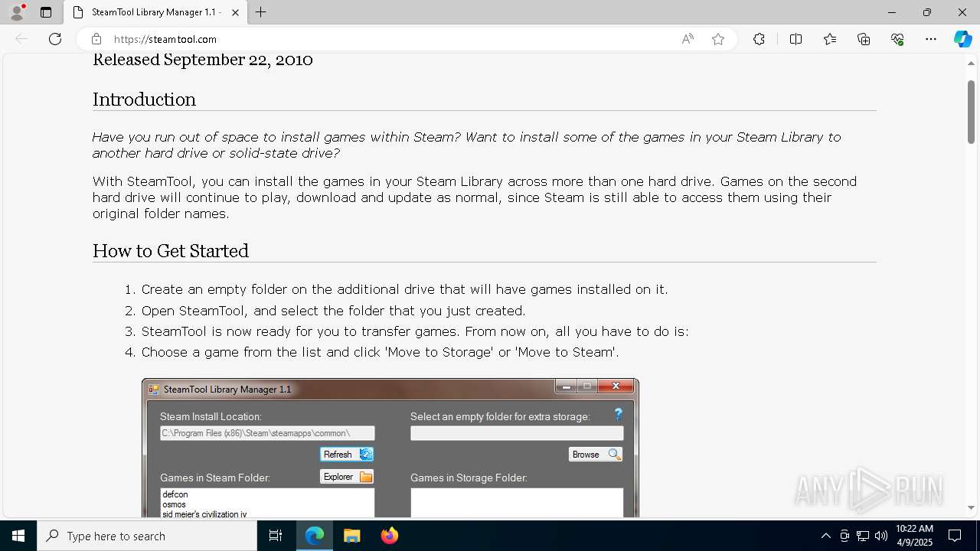
Task: Click step 'Choose a game from the list'
Action: click(380, 352)
